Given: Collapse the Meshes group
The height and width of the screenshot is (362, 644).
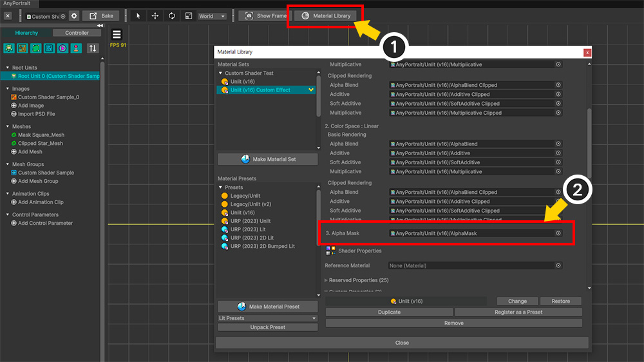Looking at the screenshot, I should 7,126.
